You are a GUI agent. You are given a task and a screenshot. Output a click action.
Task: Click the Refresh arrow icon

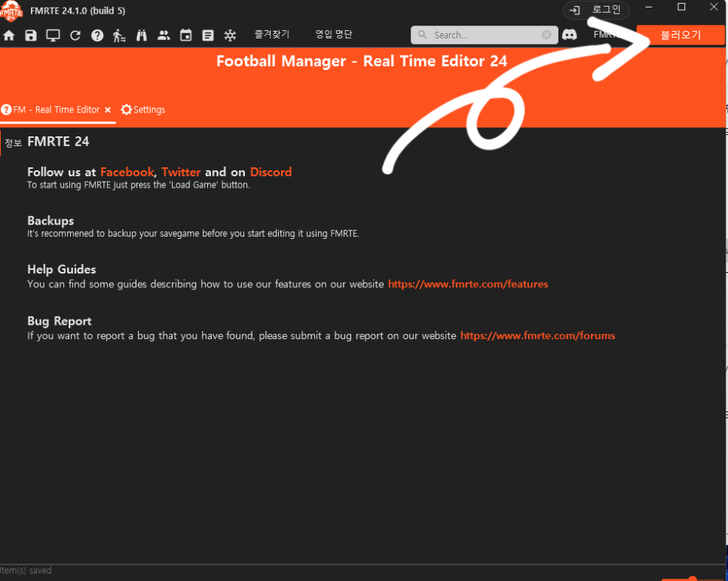(75, 35)
